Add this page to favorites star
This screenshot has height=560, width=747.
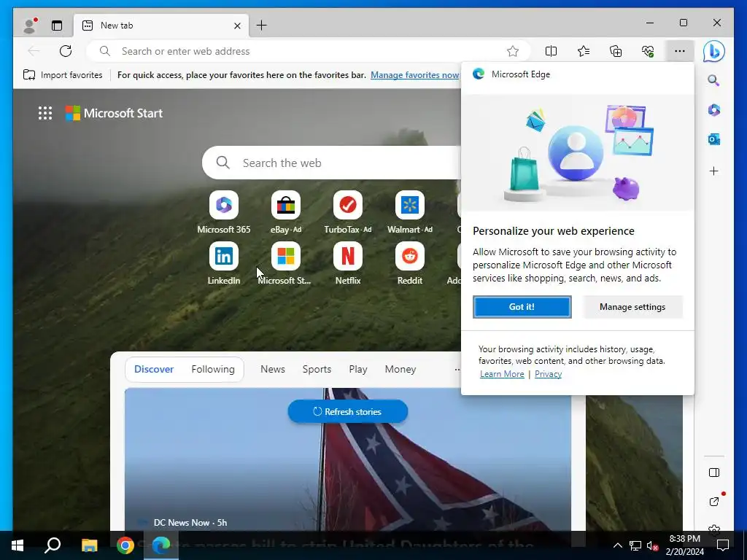[x=513, y=51]
